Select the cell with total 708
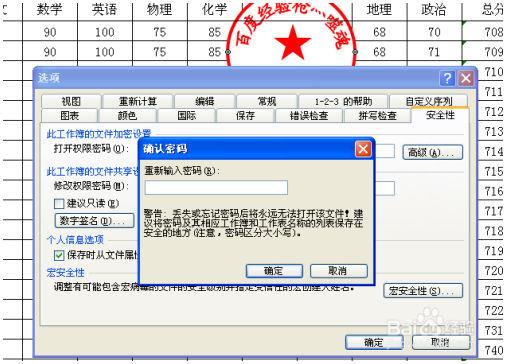Viewport: 506px width, 364px height. pos(483,32)
